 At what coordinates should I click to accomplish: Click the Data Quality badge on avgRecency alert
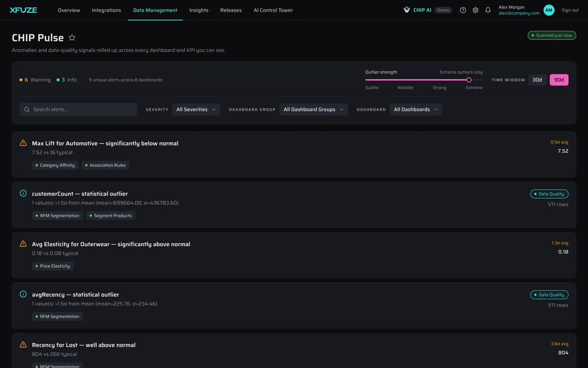click(x=549, y=295)
